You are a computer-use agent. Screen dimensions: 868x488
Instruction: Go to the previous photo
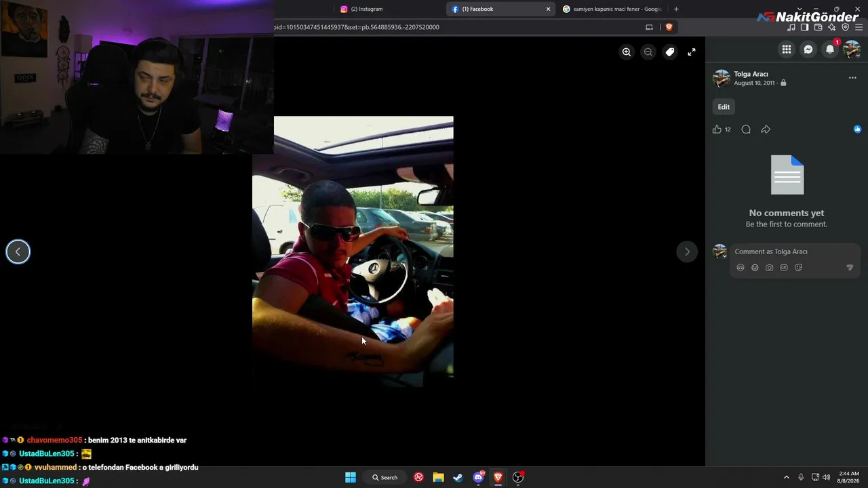click(18, 251)
